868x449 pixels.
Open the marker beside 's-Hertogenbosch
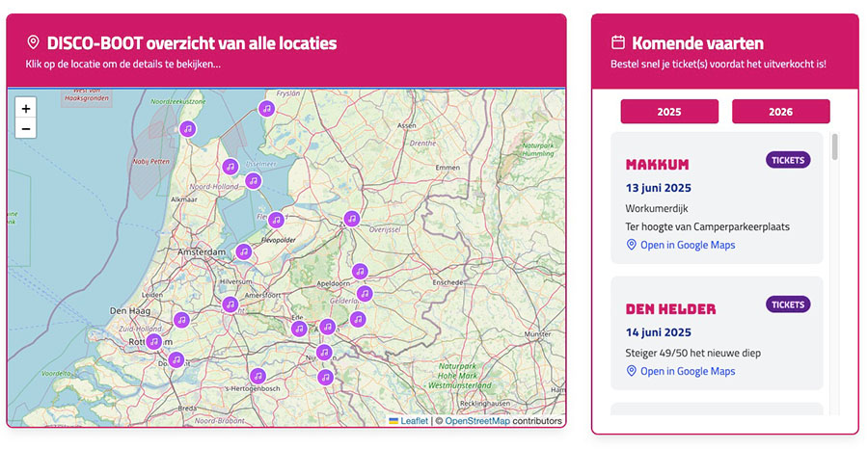[x=258, y=376]
